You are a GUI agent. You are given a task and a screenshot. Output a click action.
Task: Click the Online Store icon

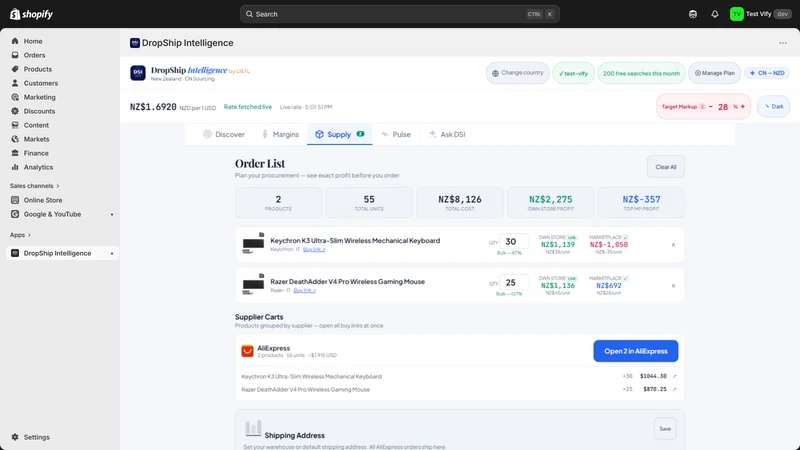tap(15, 200)
